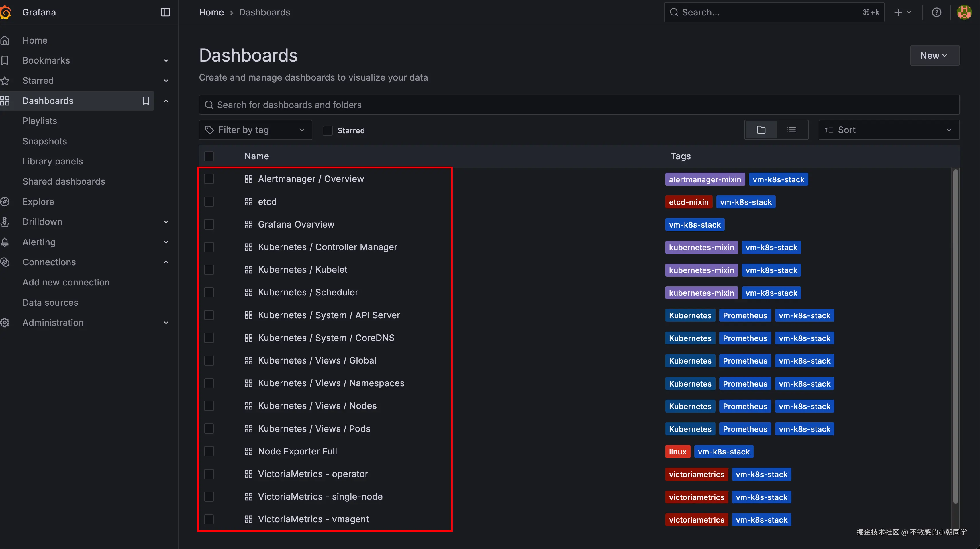This screenshot has width=980, height=549.
Task: Open Data sources in sidebar
Action: coord(50,303)
